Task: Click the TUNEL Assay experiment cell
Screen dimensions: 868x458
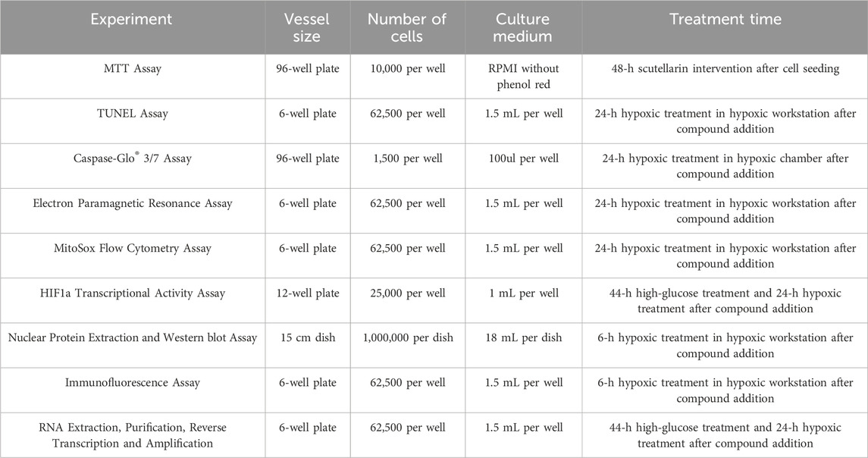Action: tap(131, 114)
